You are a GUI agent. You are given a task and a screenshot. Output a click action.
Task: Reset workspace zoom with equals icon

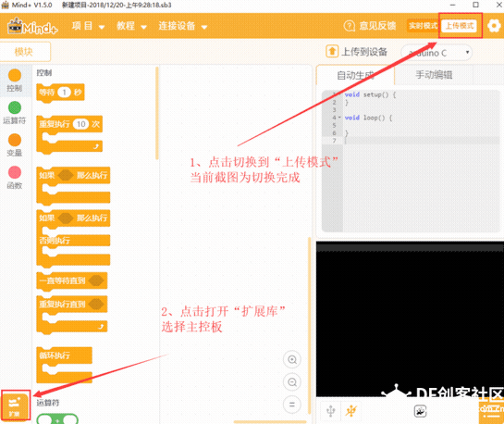292,405
